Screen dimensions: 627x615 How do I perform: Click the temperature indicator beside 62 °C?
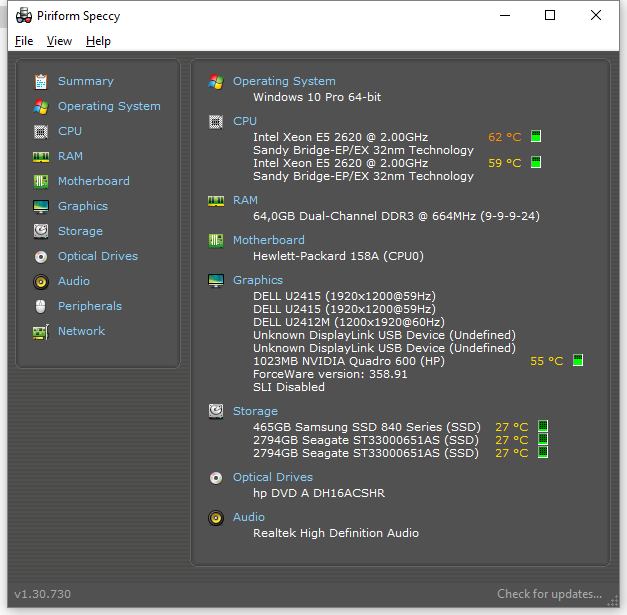[536, 136]
